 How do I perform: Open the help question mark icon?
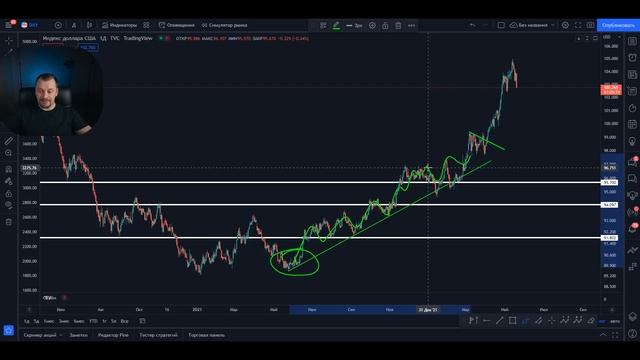tap(632, 334)
